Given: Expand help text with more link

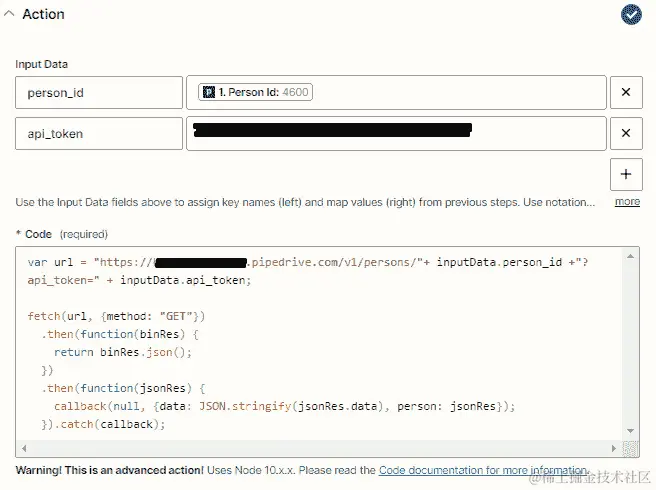Looking at the screenshot, I should 627,202.
